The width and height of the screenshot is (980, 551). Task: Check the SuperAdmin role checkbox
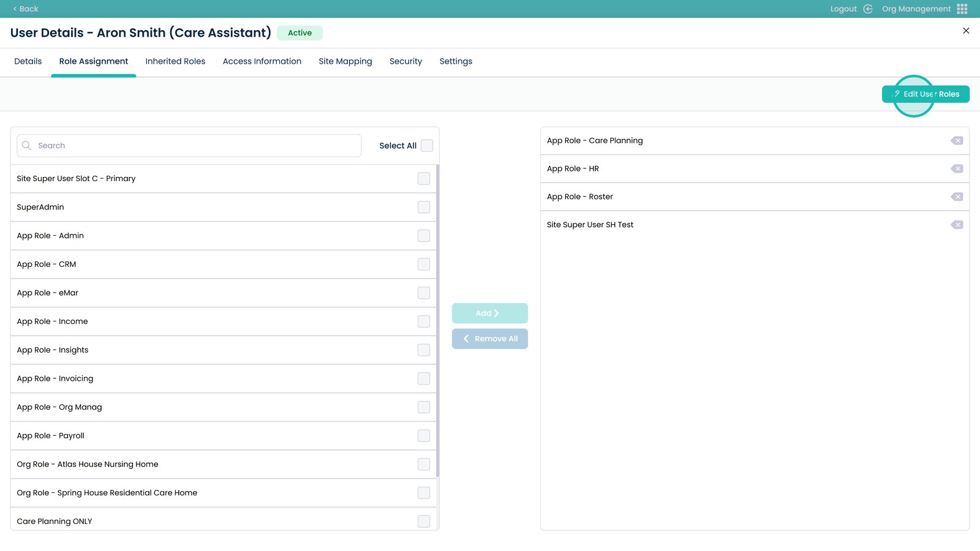(424, 208)
